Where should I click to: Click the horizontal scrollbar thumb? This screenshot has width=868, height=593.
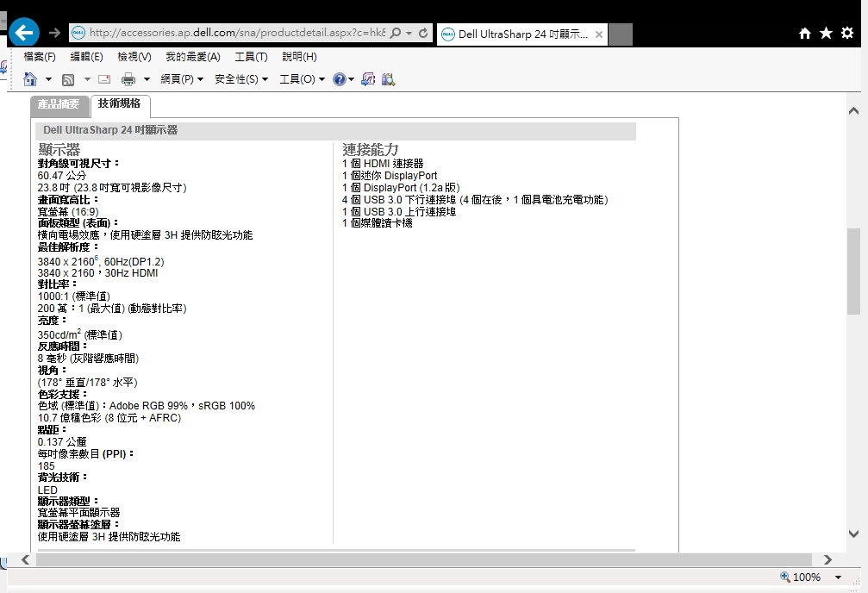click(424, 559)
